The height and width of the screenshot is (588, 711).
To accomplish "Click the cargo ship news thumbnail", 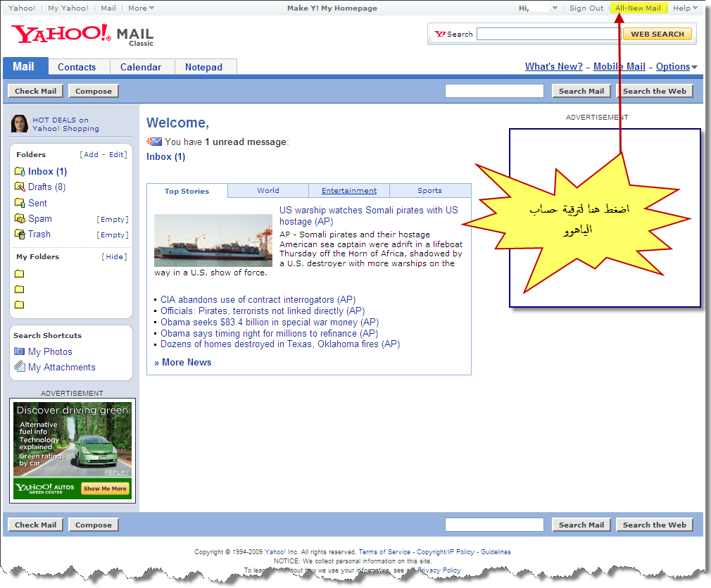I will pyautogui.click(x=213, y=240).
